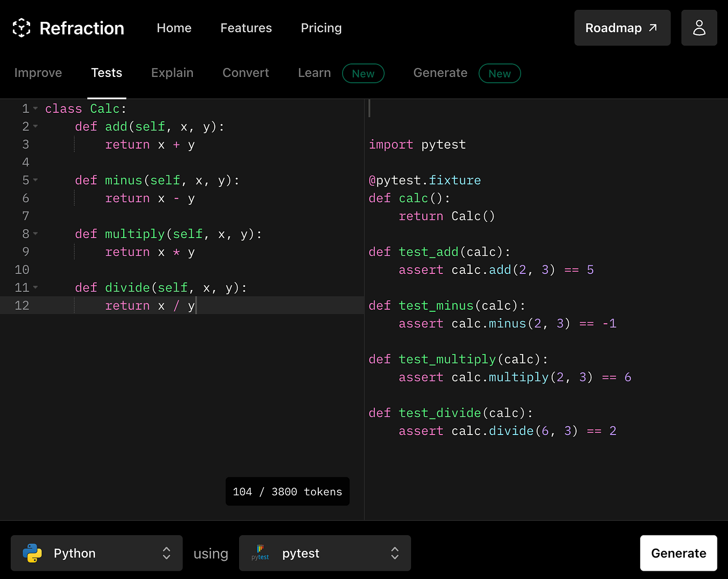This screenshot has width=728, height=579.
Task: Click line number 12 in the gutter
Action: pos(22,306)
